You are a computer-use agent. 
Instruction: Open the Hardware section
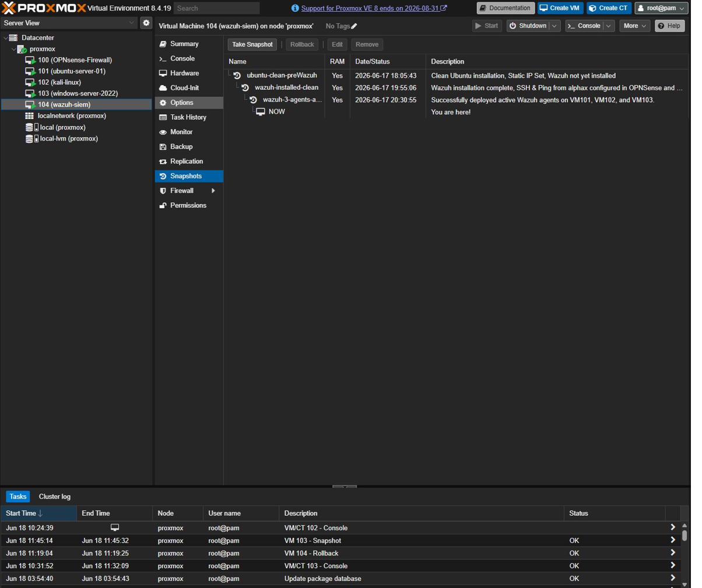point(189,73)
